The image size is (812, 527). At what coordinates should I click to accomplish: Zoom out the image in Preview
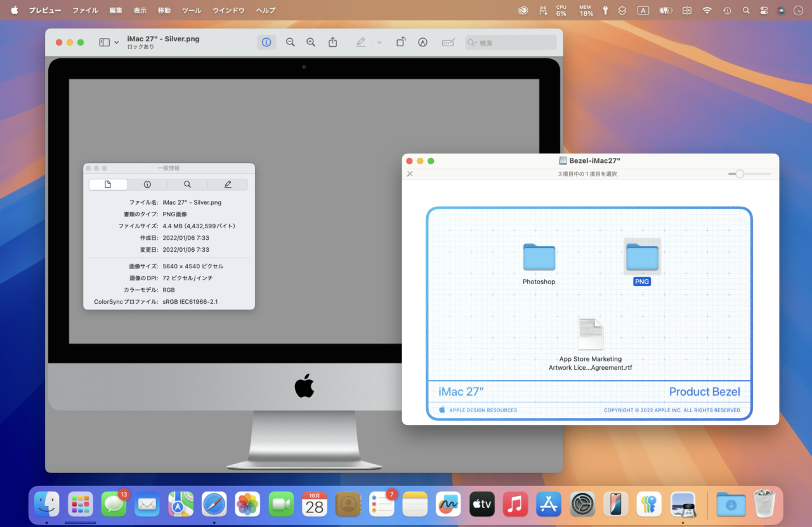(x=290, y=42)
